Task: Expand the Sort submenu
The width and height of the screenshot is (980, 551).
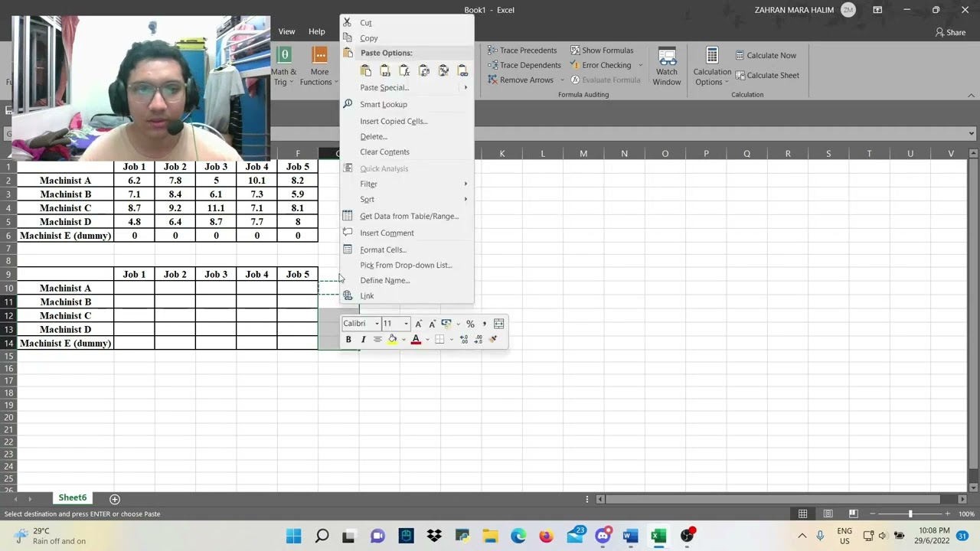Action: [407, 199]
